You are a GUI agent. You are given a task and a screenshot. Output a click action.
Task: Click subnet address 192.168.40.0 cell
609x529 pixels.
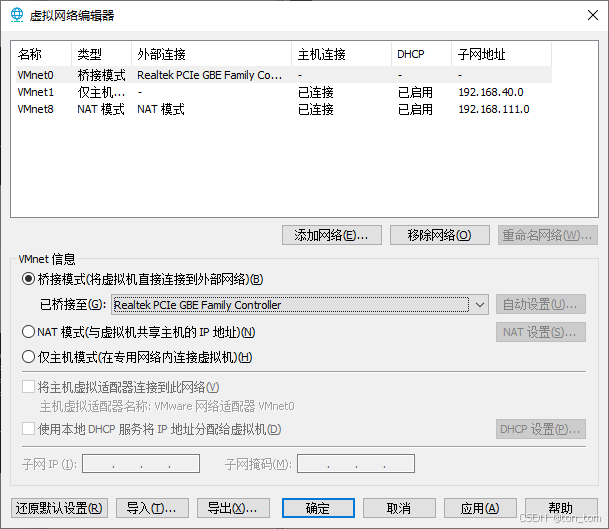[491, 92]
